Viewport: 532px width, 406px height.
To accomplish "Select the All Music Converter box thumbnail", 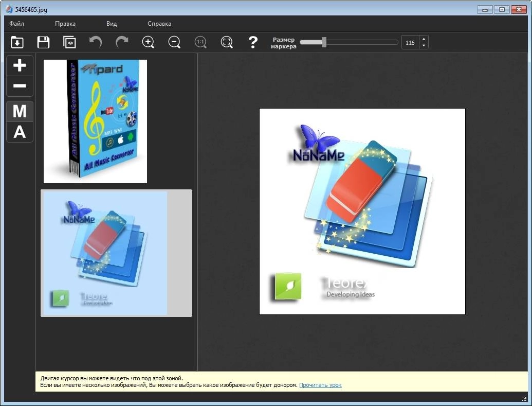I will pyautogui.click(x=95, y=121).
